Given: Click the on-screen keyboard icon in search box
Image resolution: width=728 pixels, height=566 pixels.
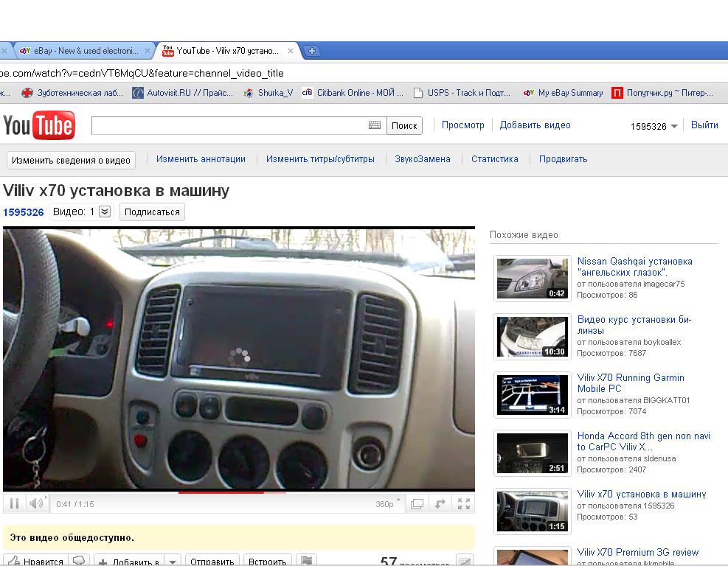Looking at the screenshot, I should (x=375, y=125).
